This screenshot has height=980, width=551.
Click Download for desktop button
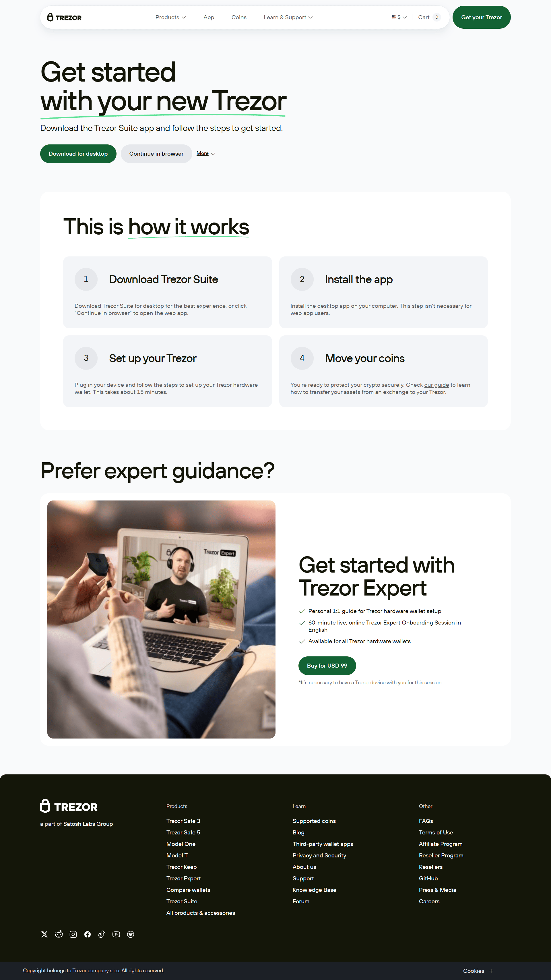tap(78, 153)
